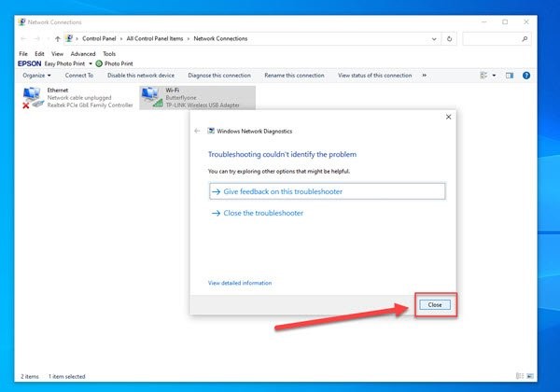Open the view options dropdown arrow
This screenshot has height=392, width=560.
[494, 76]
